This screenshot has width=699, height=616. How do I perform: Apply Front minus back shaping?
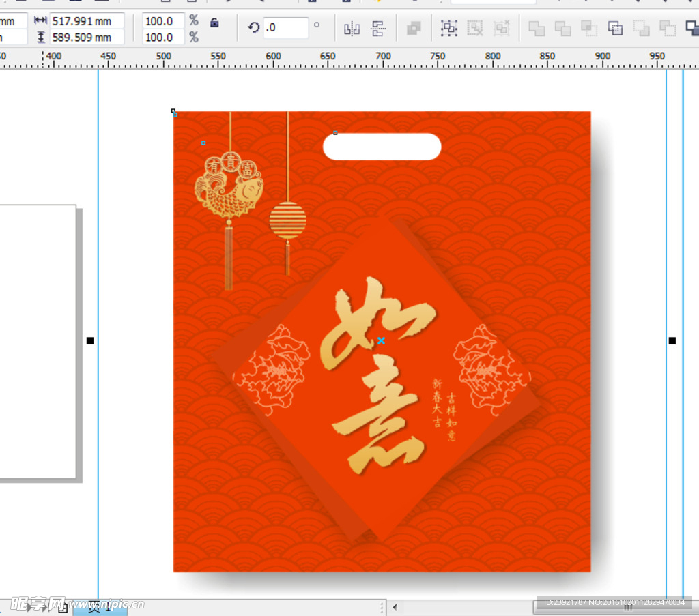[641, 28]
